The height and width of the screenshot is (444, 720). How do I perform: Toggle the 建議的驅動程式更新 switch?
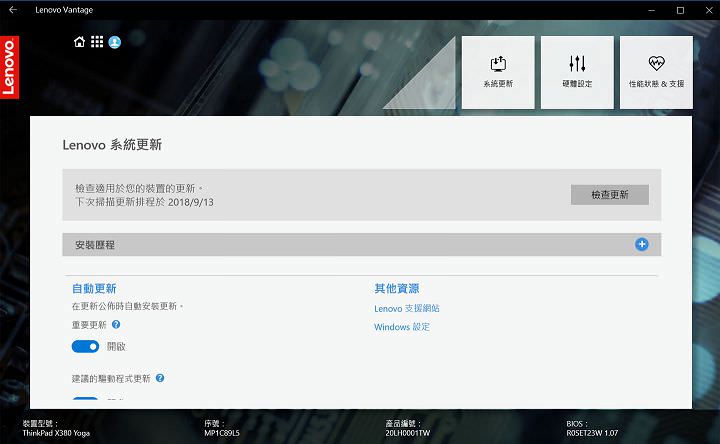click(x=85, y=399)
